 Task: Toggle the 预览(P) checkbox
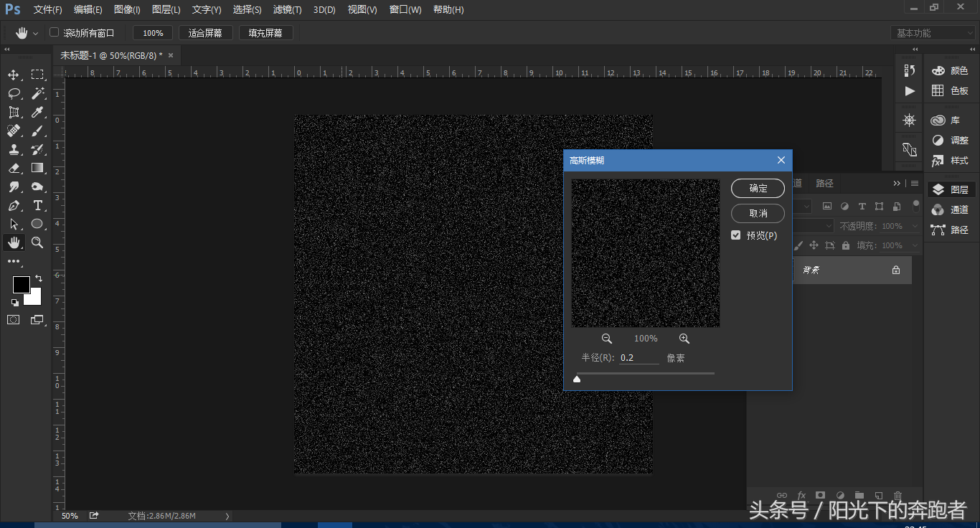click(x=736, y=235)
